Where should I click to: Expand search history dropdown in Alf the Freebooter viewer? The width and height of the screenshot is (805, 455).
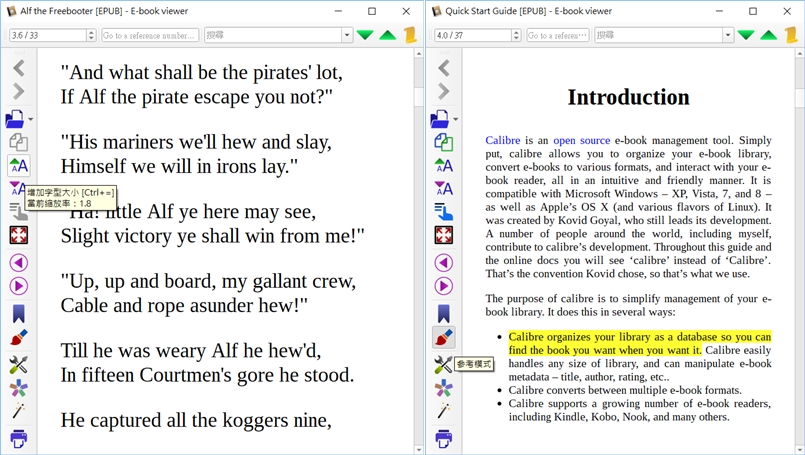click(x=347, y=35)
